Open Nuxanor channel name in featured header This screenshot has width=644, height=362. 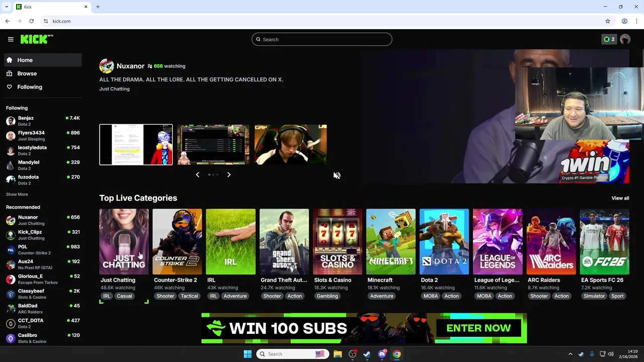(130, 66)
